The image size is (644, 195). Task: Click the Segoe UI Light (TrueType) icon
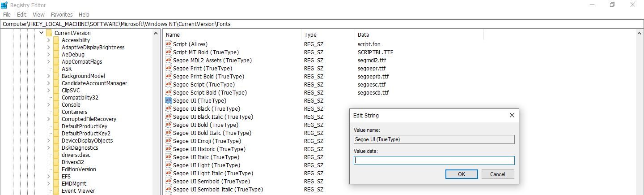pyautogui.click(x=169, y=165)
